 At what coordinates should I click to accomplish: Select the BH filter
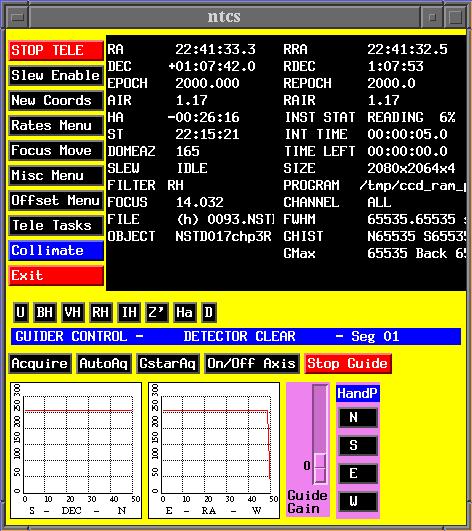(45, 312)
